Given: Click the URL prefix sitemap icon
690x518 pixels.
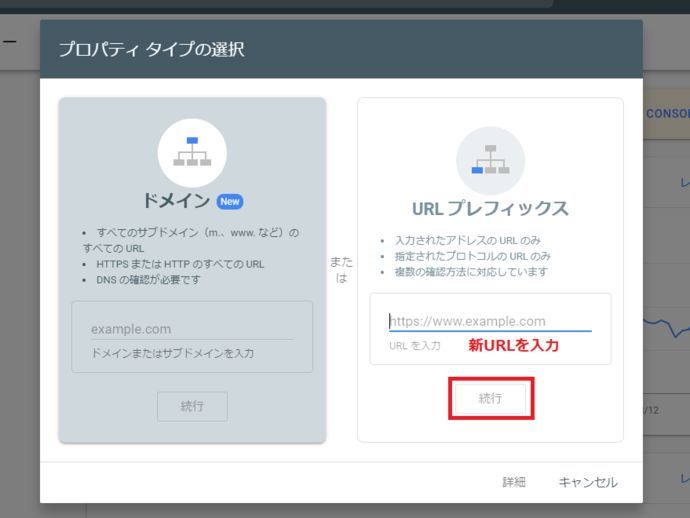Looking at the screenshot, I should pos(490,160).
